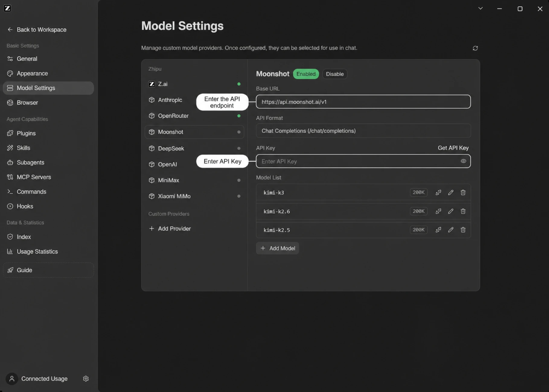Select Xiaomi MiMo provider

(x=194, y=196)
